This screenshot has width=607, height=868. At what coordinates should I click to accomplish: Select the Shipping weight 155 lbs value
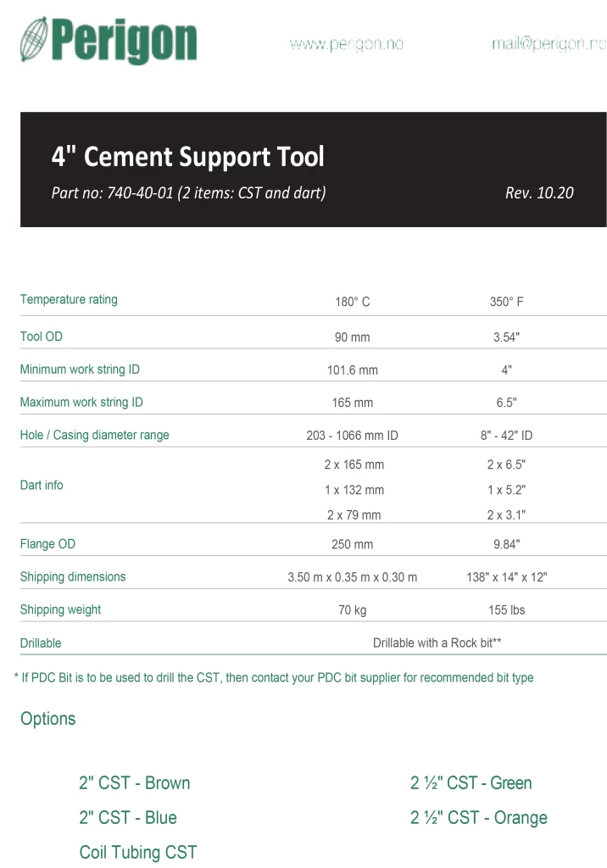point(506,610)
